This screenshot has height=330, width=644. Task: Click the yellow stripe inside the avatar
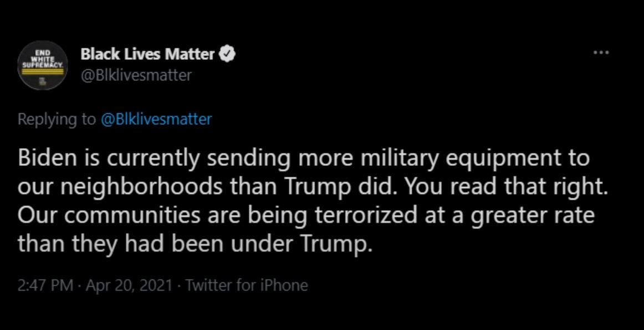(x=43, y=70)
